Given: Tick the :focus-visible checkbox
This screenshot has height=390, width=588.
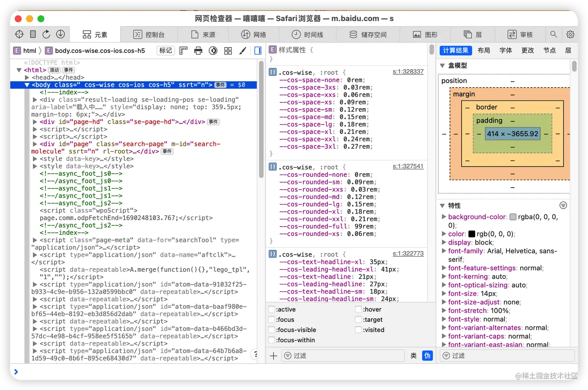Looking at the screenshot, I should coord(272,330).
